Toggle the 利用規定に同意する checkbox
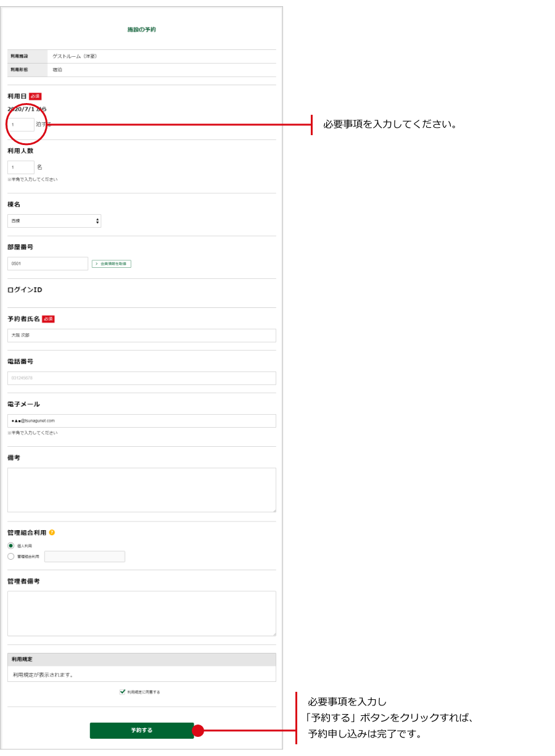The width and height of the screenshot is (555, 756). point(122,692)
